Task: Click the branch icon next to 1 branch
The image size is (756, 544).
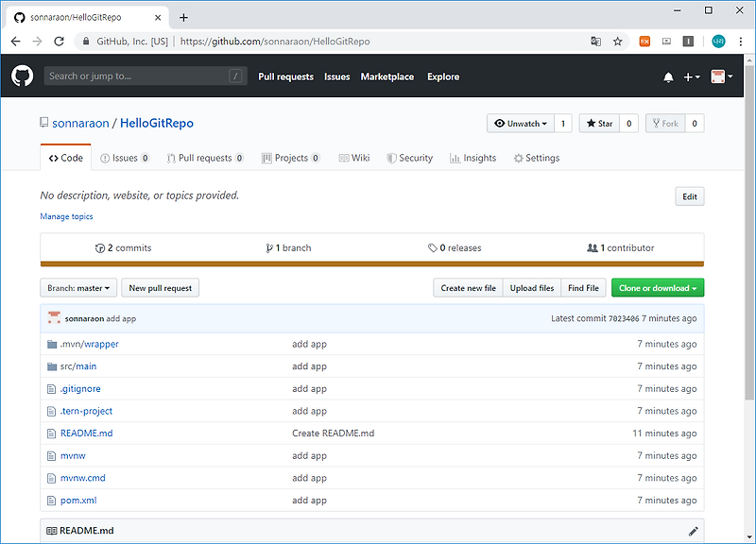Action: [x=270, y=247]
